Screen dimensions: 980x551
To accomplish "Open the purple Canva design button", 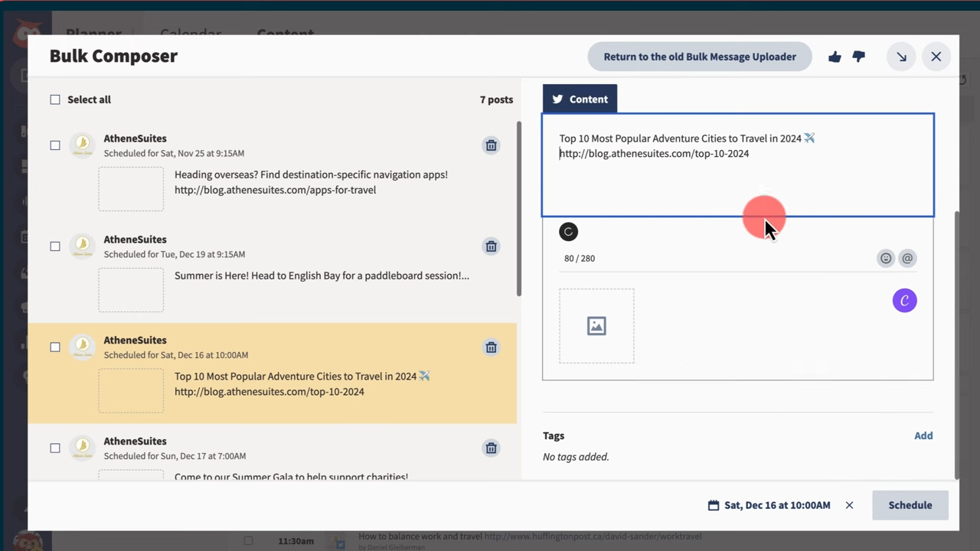I will 904,301.
